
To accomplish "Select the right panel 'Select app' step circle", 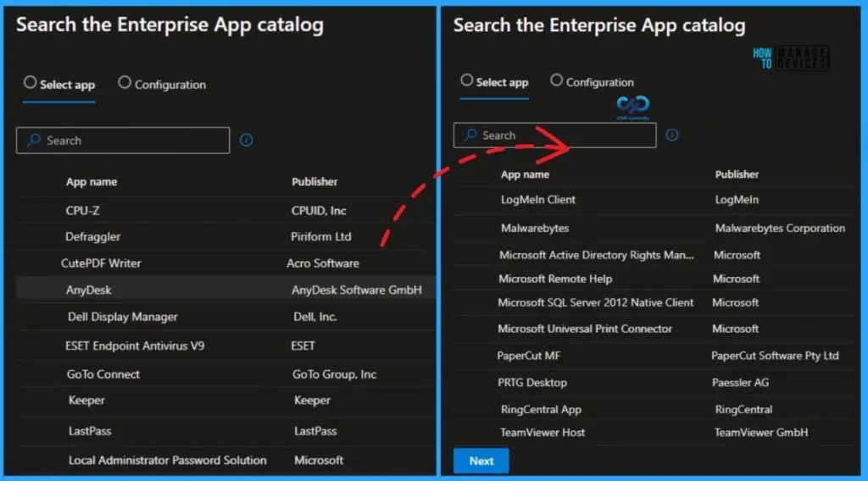I will click(x=467, y=80).
